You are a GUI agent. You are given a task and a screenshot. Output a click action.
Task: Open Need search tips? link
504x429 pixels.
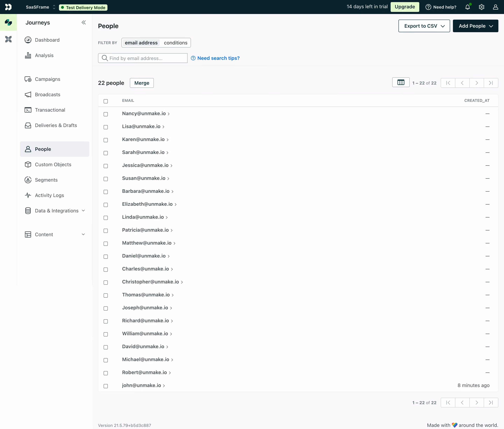pos(215,58)
